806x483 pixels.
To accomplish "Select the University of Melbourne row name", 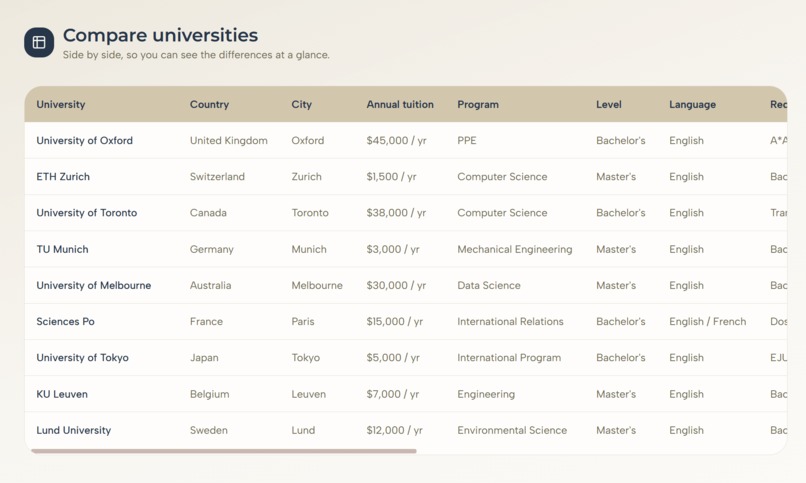I will click(94, 285).
